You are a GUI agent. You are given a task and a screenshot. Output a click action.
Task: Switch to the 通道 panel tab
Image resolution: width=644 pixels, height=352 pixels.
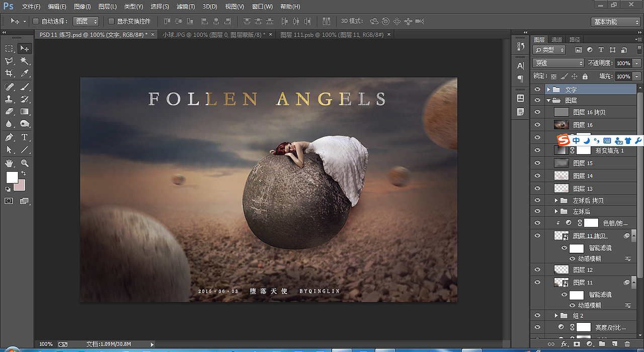[556, 39]
